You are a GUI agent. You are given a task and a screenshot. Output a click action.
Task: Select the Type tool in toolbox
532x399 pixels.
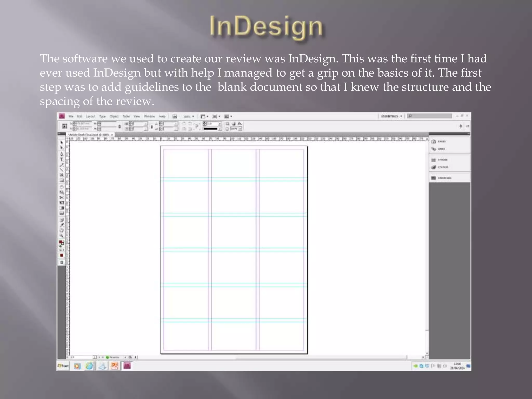62,160
